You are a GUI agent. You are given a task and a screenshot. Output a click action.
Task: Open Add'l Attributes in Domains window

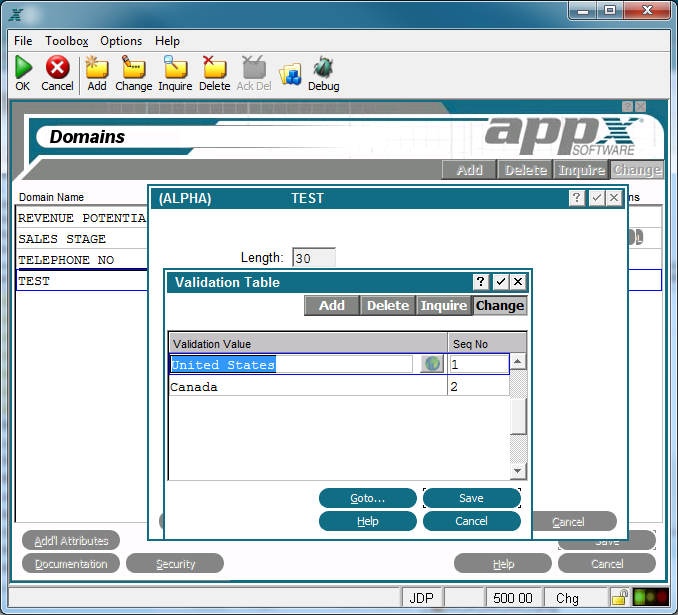[x=71, y=540]
